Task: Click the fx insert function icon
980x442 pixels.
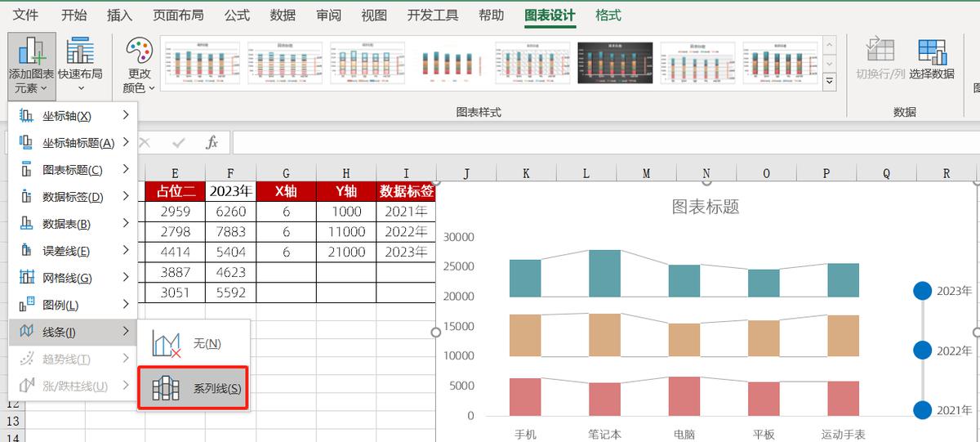Action: [212, 143]
